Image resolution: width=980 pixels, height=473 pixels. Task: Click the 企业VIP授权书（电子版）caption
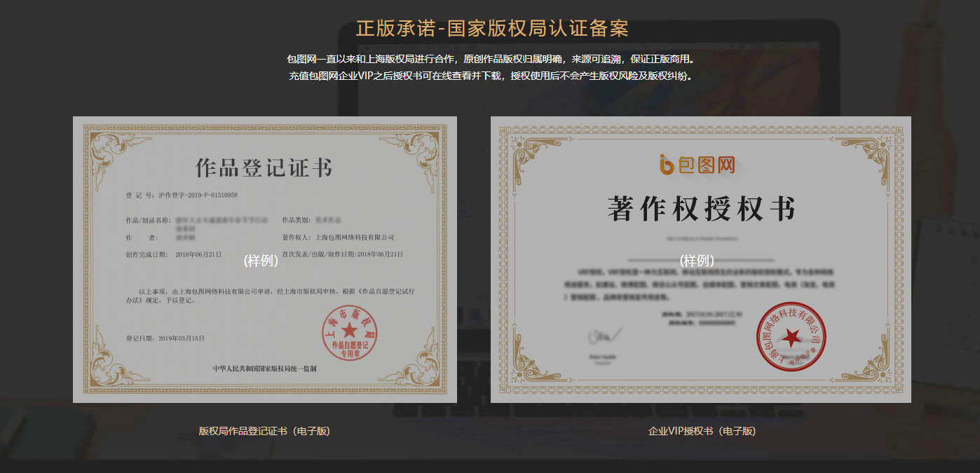[702, 431]
